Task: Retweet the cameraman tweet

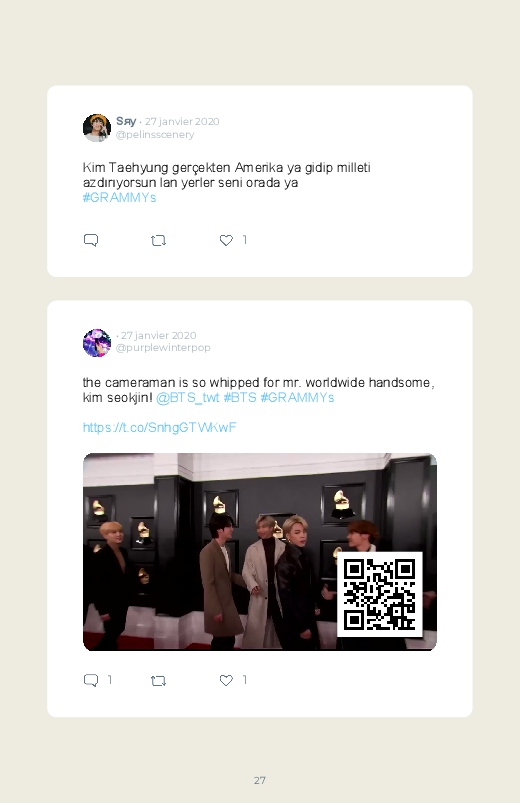Action: (x=158, y=681)
